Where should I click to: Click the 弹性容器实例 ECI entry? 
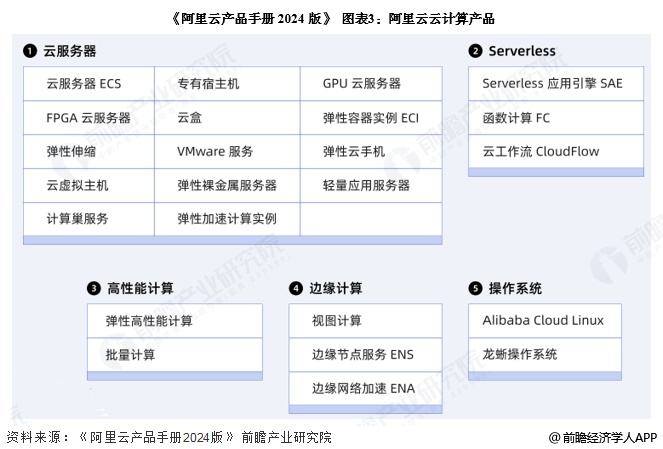click(371, 118)
